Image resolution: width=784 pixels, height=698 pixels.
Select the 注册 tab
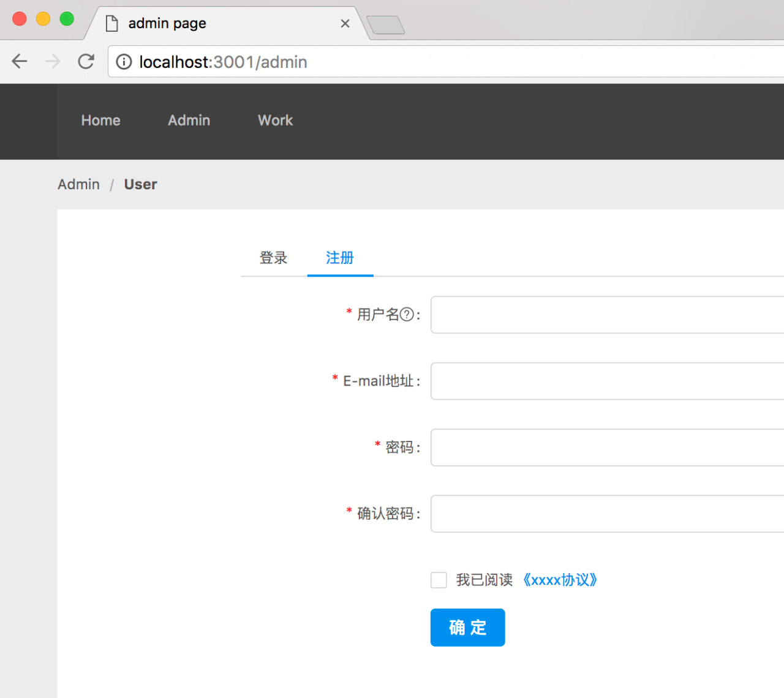(340, 258)
